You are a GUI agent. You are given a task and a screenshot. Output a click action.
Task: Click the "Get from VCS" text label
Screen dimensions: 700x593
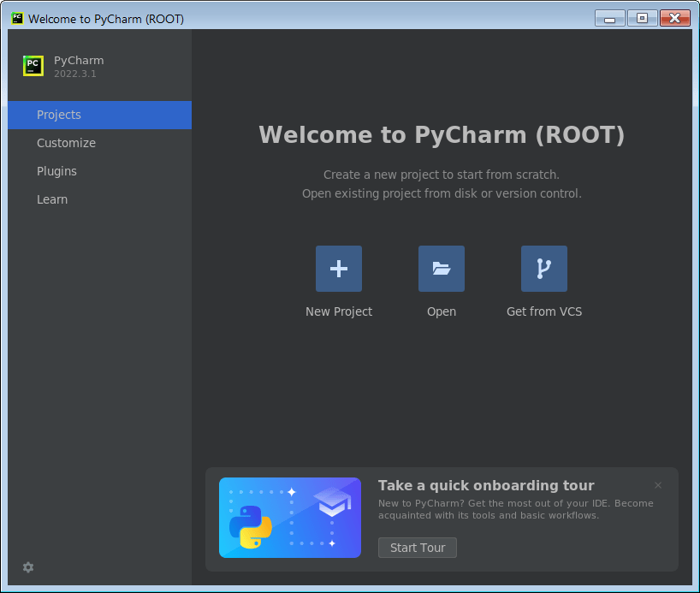544,311
